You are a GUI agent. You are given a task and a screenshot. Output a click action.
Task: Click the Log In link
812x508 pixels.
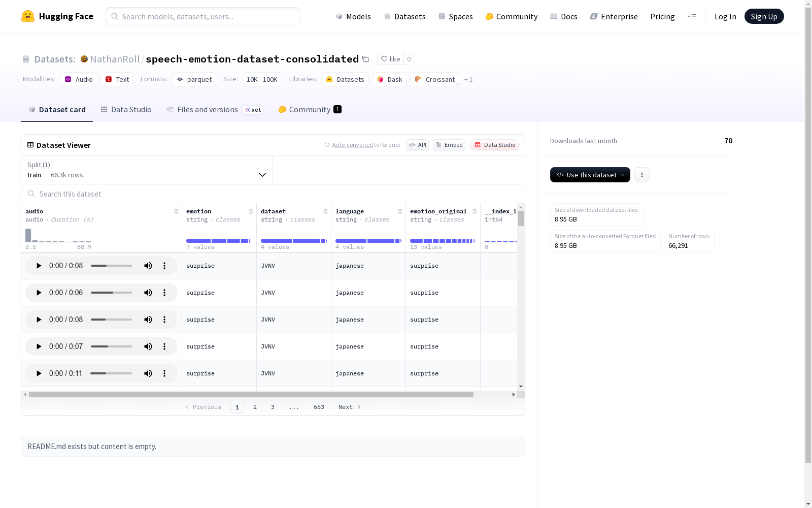point(725,16)
